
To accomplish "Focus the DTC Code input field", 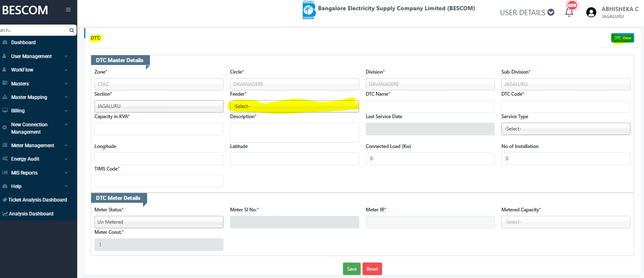I will point(566,106).
